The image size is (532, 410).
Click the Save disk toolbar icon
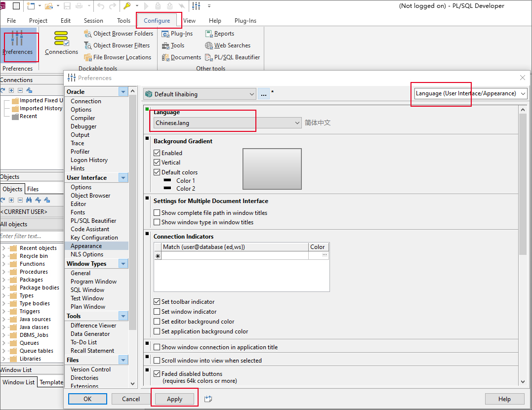pos(67,6)
